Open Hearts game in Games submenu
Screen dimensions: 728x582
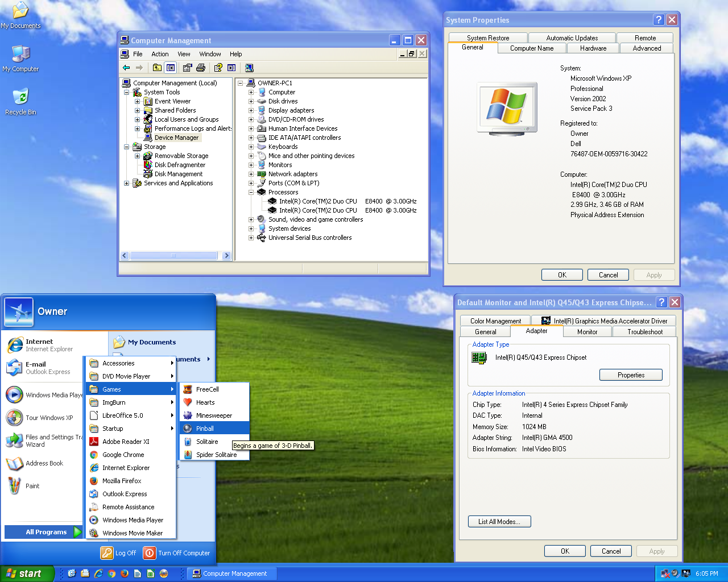click(214, 402)
